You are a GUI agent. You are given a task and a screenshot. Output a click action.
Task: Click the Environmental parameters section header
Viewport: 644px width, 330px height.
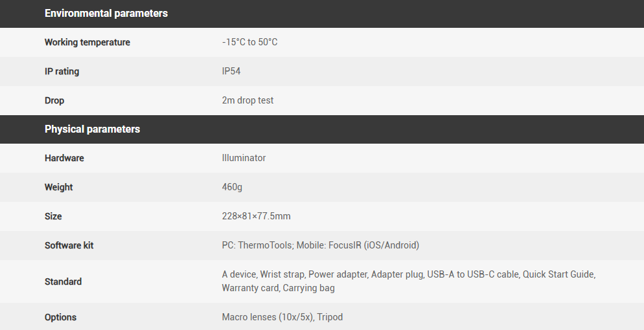[x=106, y=14]
